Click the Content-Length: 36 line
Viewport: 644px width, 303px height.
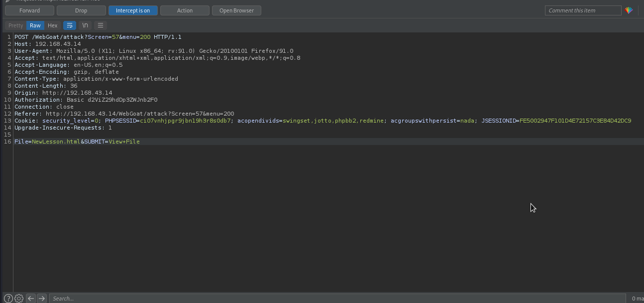46,86
